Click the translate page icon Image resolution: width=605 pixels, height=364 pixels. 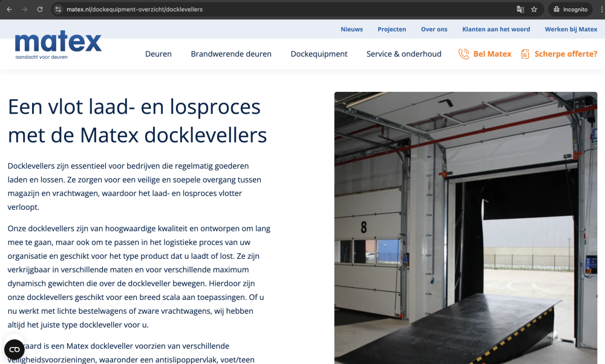520,10
